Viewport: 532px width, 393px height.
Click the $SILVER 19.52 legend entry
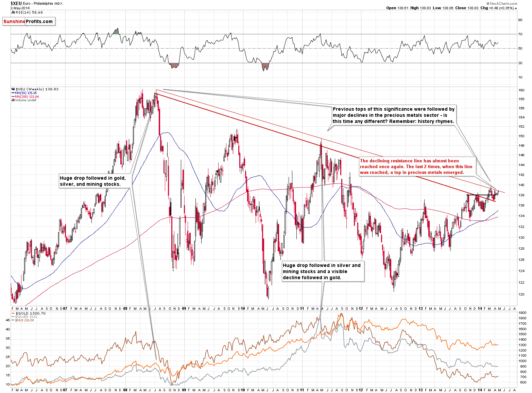pyautogui.click(x=24, y=317)
